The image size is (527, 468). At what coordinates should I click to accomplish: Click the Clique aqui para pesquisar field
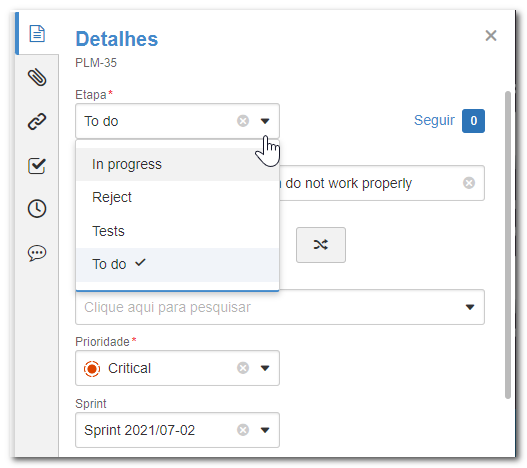point(280,307)
